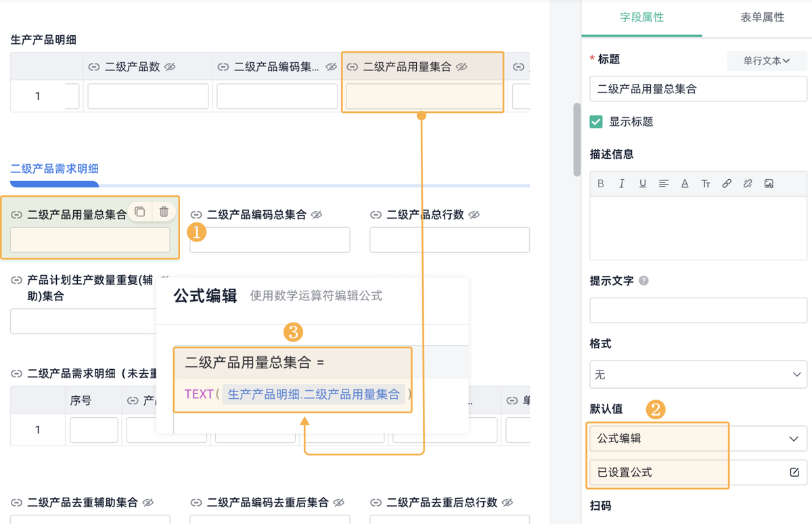This screenshot has width=812, height=524.
Task: Select the 字段属性 tab
Action: (x=641, y=18)
